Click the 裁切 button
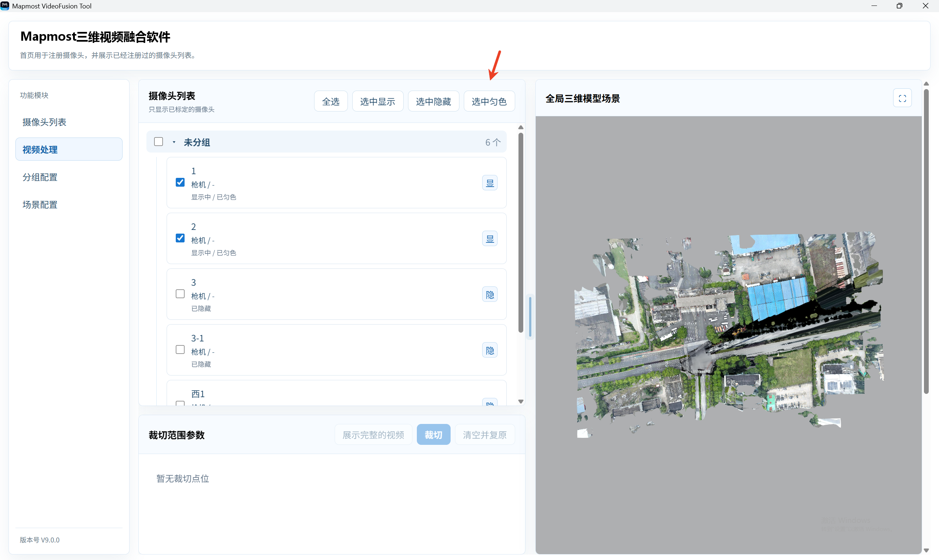This screenshot has width=939, height=560. pyautogui.click(x=433, y=435)
